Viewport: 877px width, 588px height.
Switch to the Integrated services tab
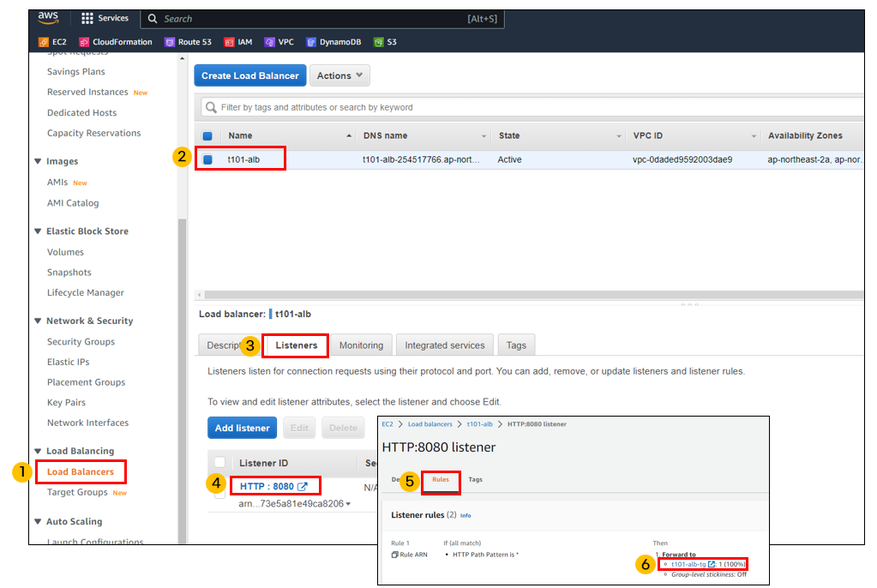click(445, 345)
